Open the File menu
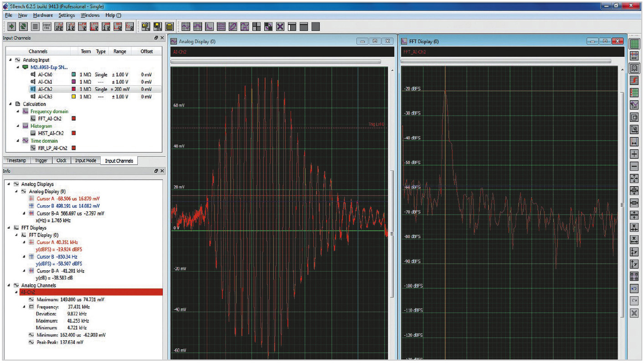 [x=8, y=15]
